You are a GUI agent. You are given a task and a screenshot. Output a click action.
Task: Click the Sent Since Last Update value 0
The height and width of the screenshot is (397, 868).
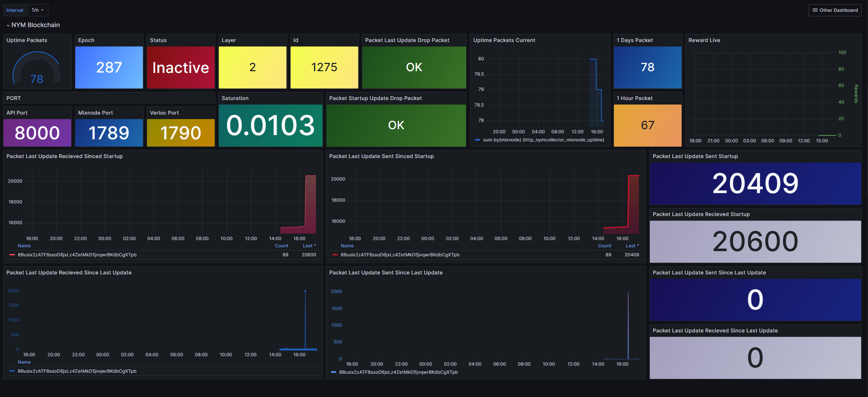point(755,300)
